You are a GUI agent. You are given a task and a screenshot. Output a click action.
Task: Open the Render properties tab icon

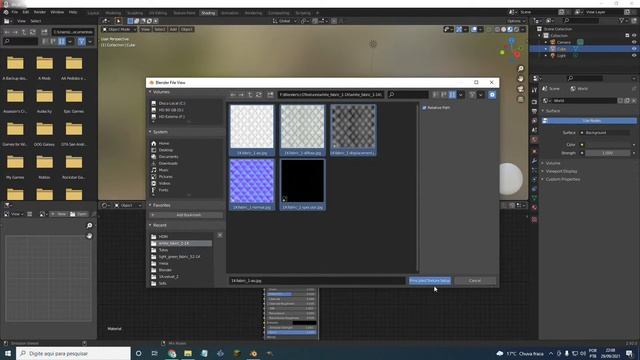click(x=534, y=101)
